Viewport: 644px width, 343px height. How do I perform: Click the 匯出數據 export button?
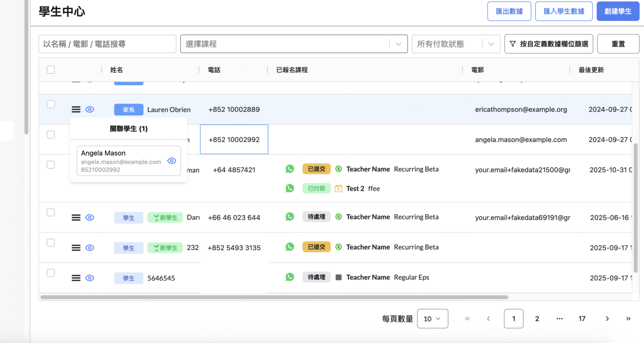[509, 12]
